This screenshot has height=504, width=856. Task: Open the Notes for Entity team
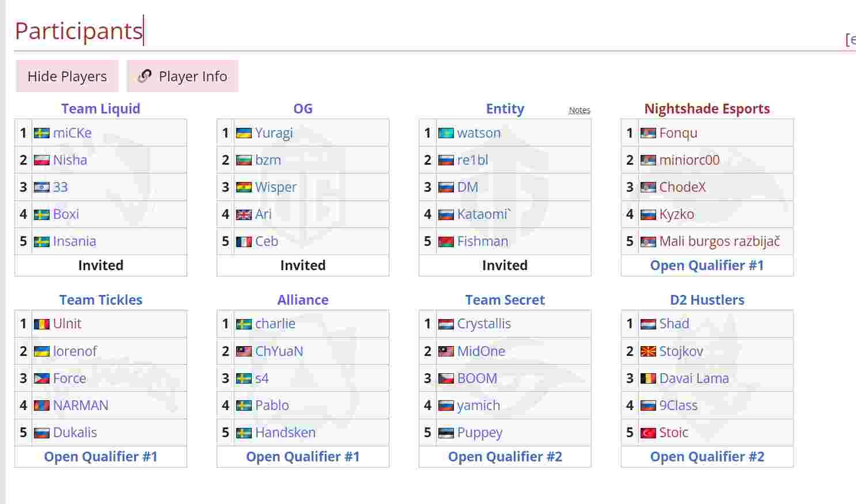[579, 110]
